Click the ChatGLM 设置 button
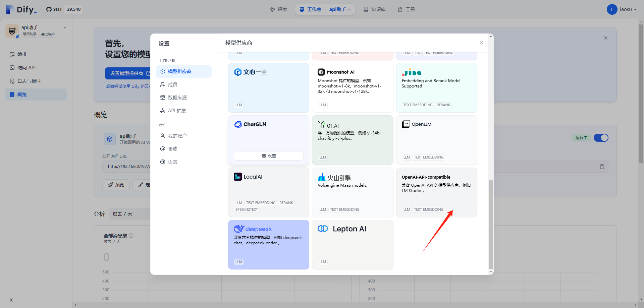Image resolution: width=644 pixels, height=308 pixels. coord(269,156)
